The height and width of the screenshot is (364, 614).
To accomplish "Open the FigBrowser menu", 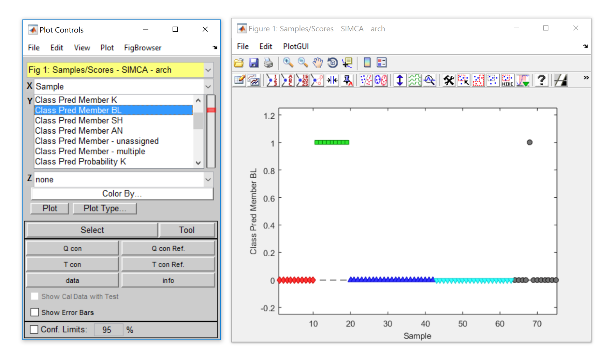I will [x=142, y=48].
